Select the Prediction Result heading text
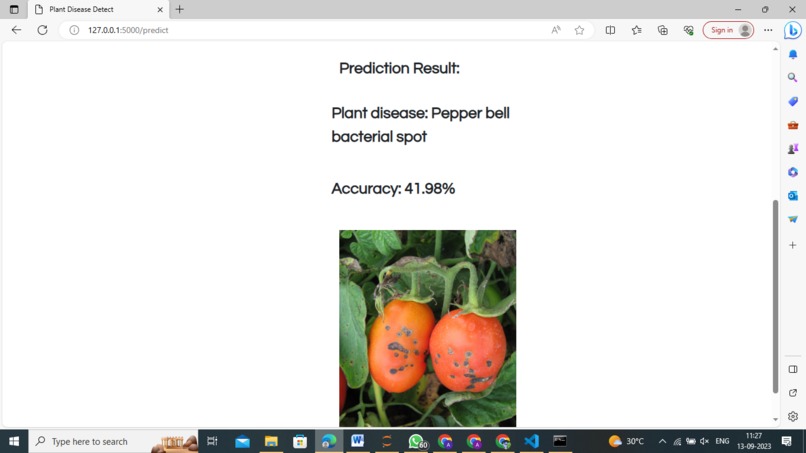Screen dimensions: 806x453 pos(399,68)
